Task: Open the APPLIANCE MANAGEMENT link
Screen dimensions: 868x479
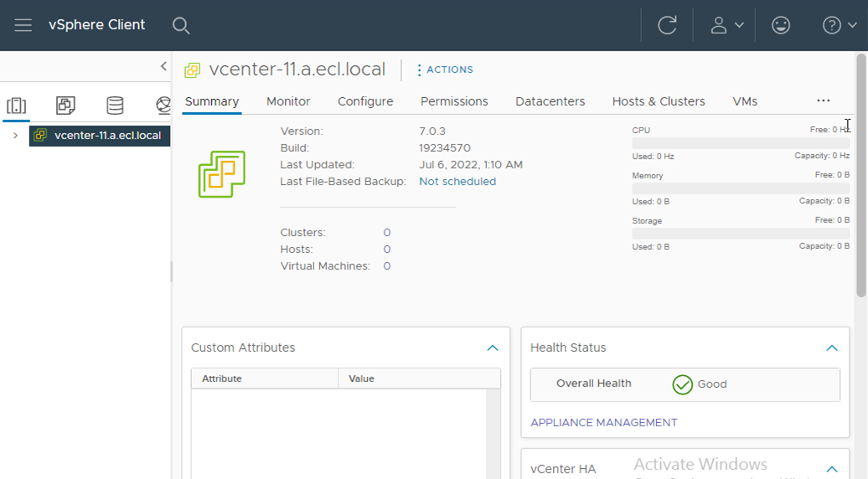Action: [x=603, y=423]
